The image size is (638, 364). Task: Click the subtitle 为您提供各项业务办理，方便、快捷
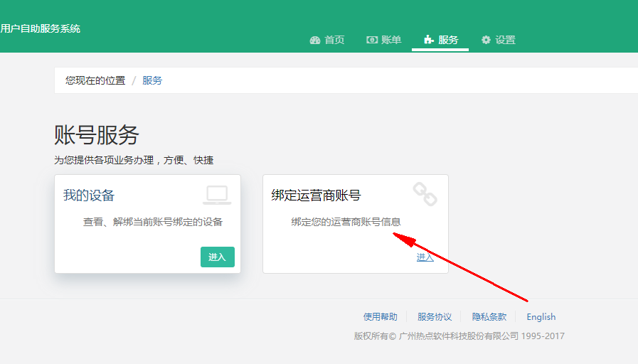pos(134,160)
